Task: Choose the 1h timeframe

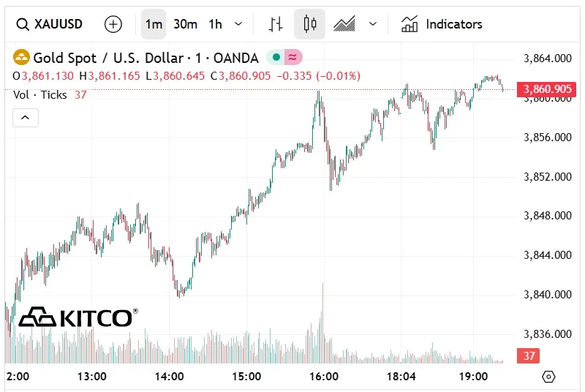Action: pyautogui.click(x=215, y=24)
